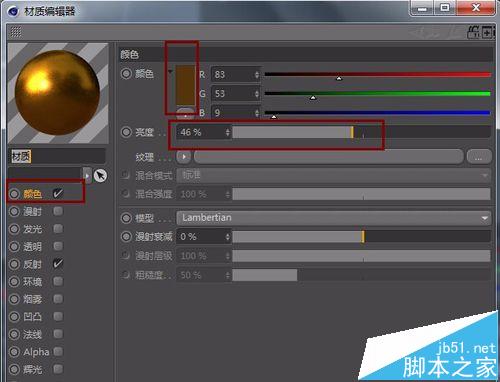Click the empty 纹理 texture name bar
Image resolution: width=500 pixels, height=382 pixels.
tap(328, 157)
